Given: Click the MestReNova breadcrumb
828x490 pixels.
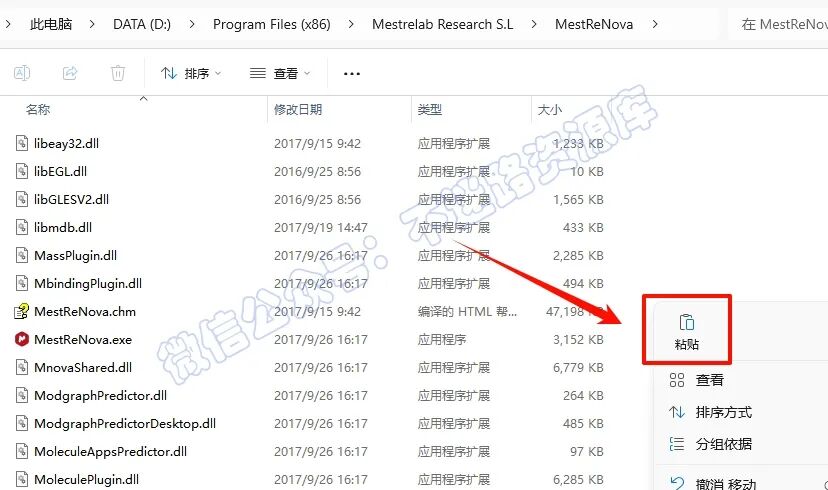Looking at the screenshot, I should [x=594, y=24].
